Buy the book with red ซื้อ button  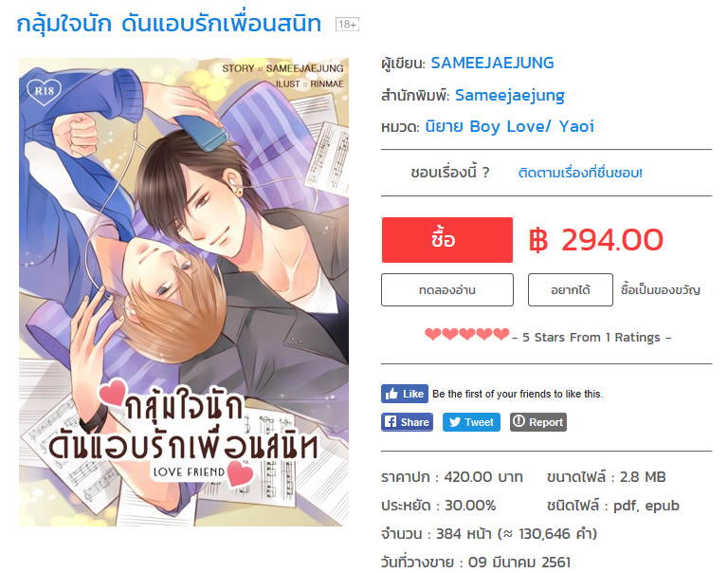click(447, 240)
